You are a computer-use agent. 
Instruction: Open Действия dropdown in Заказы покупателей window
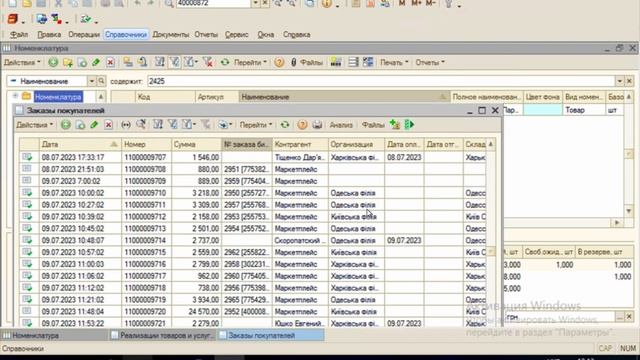(x=35, y=125)
